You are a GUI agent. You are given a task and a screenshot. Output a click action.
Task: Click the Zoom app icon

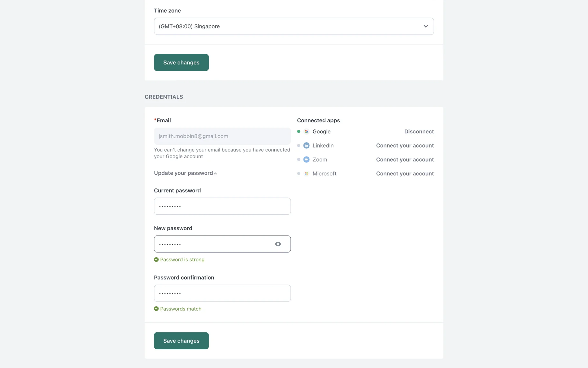click(306, 159)
